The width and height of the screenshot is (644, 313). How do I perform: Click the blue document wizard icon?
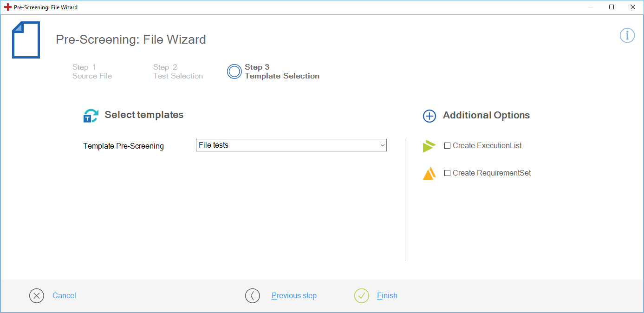coord(26,40)
